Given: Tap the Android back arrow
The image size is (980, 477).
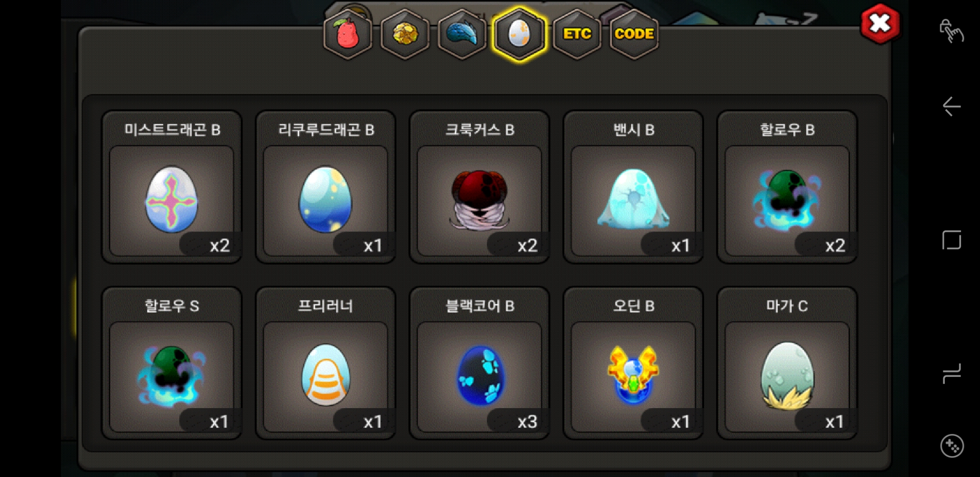Looking at the screenshot, I should tap(951, 106).
